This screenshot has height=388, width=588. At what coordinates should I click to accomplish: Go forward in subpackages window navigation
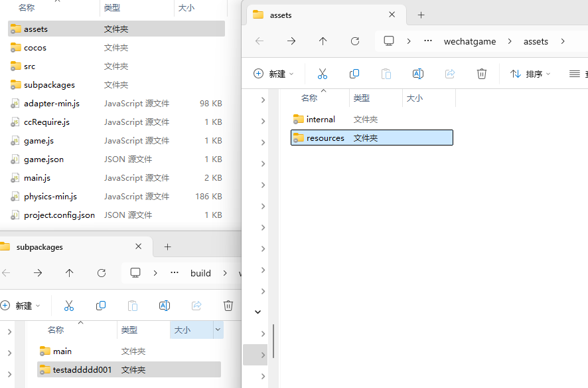[x=38, y=273]
